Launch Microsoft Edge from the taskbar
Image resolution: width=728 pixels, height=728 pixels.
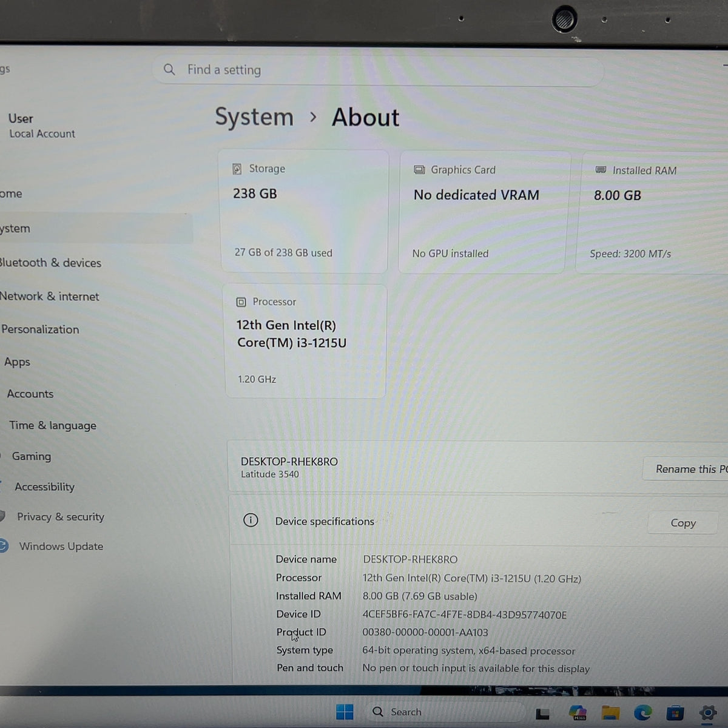tap(642, 712)
